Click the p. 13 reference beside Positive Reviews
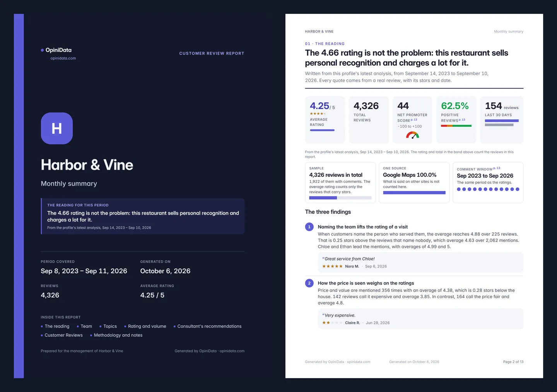This screenshot has height=392, width=557. click(x=462, y=120)
